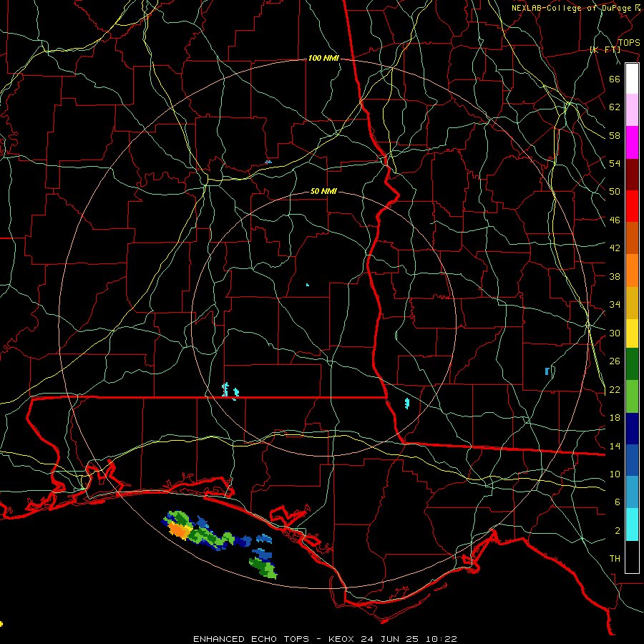Click the 2 legend value
The width and height of the screenshot is (644, 644).
[x=618, y=531]
